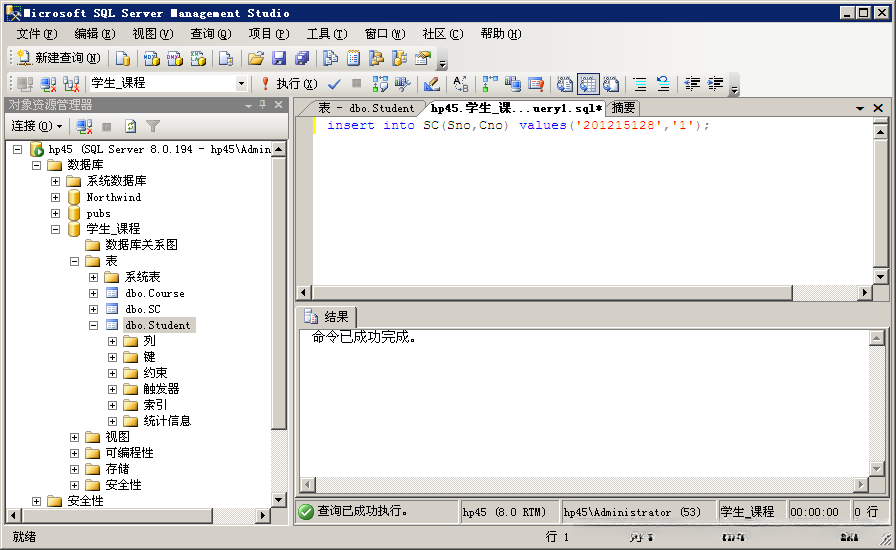Click the 执行(X) execute button
This screenshot has width=896, height=550.
click(289, 84)
